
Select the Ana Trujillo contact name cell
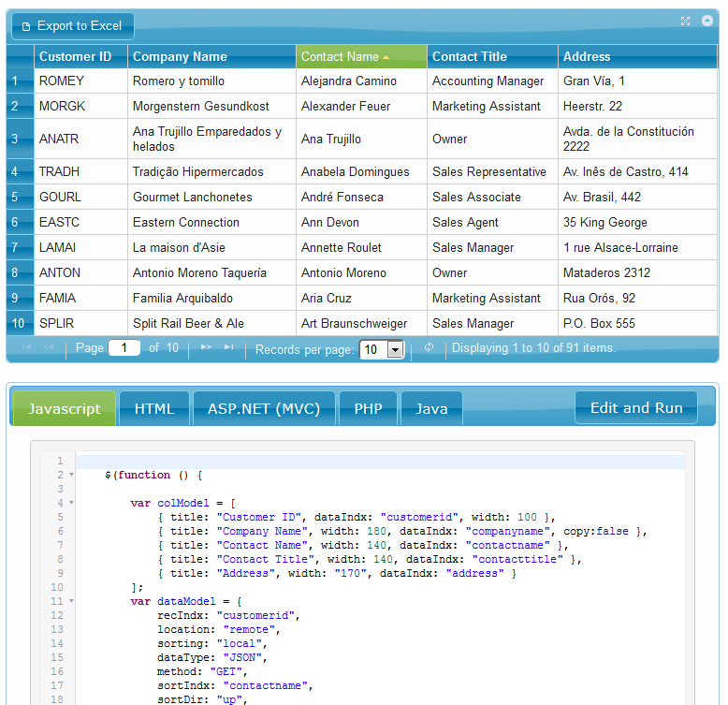pos(361,139)
